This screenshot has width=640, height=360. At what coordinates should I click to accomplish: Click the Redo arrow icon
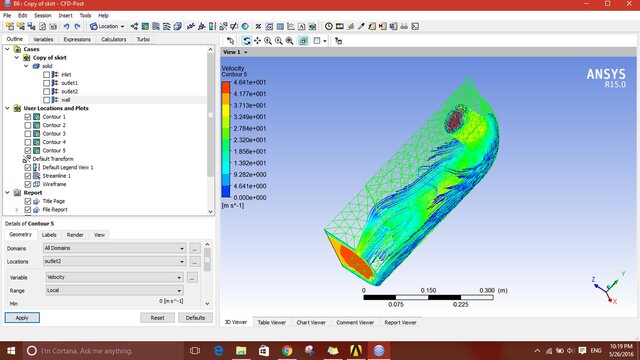(x=77, y=27)
